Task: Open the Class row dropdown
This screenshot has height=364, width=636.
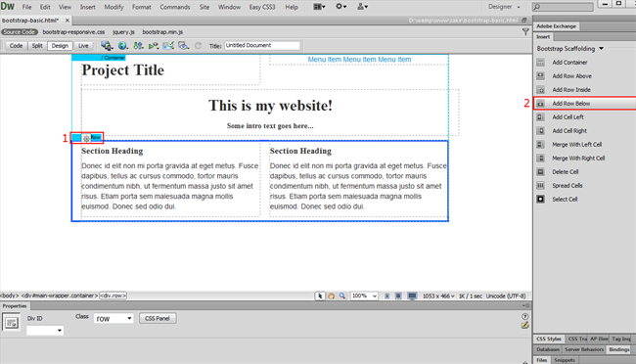Action: [x=114, y=319]
